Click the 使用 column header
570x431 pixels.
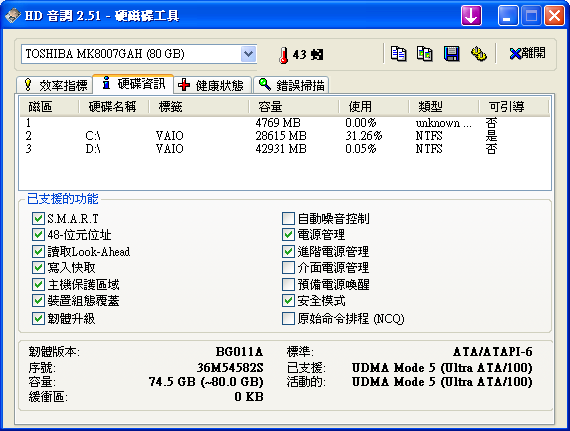coord(374,107)
